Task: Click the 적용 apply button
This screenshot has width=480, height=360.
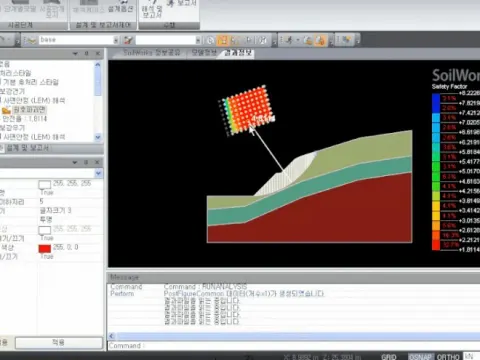Action: click(59, 343)
